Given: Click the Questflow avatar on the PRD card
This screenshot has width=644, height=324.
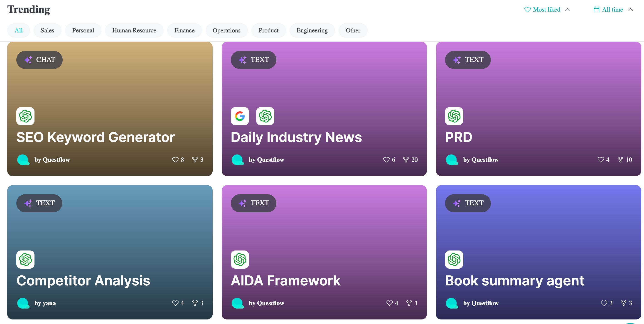Looking at the screenshot, I should click(452, 160).
